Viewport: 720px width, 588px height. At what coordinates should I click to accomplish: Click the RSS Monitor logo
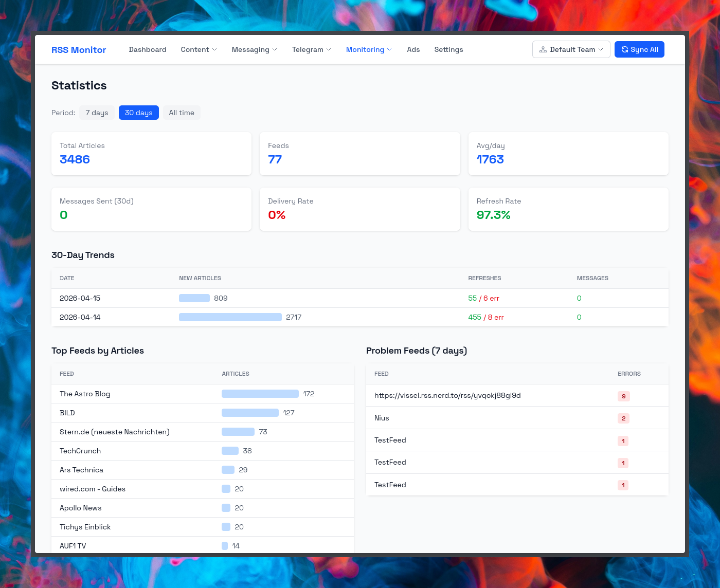coord(79,50)
